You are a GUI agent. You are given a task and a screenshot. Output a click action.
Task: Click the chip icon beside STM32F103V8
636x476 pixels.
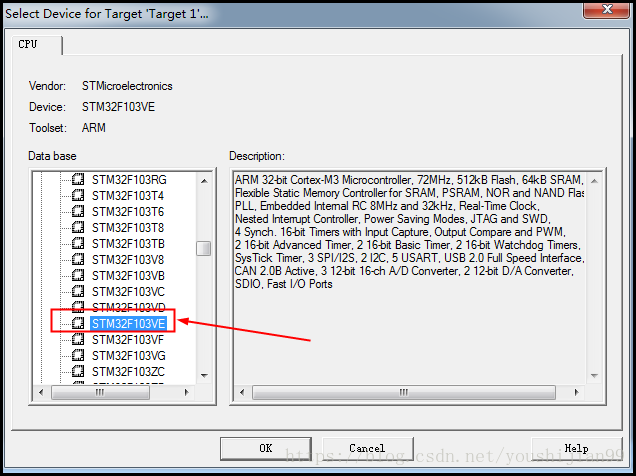(78, 259)
